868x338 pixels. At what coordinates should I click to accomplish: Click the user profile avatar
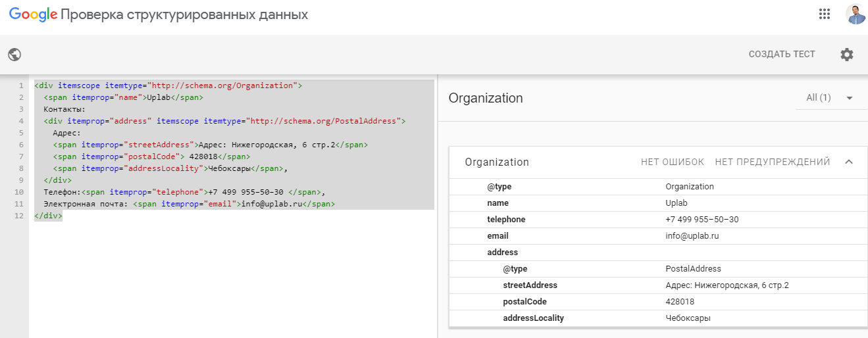855,14
